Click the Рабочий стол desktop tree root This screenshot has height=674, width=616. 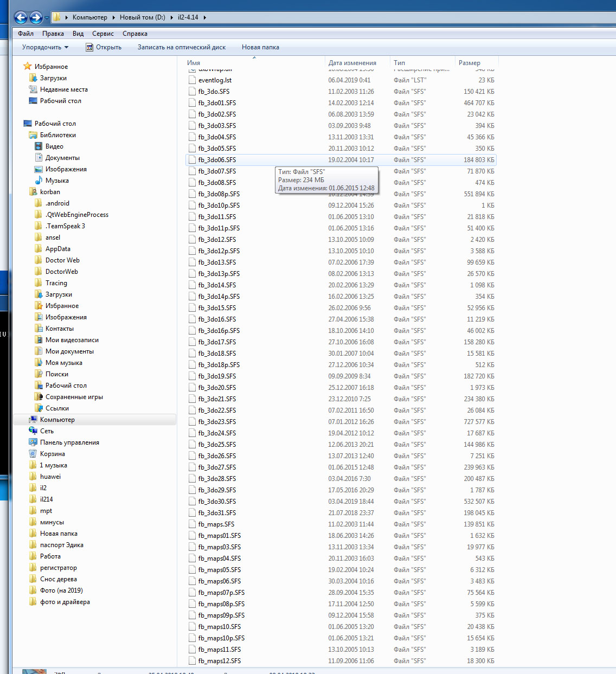(x=55, y=124)
